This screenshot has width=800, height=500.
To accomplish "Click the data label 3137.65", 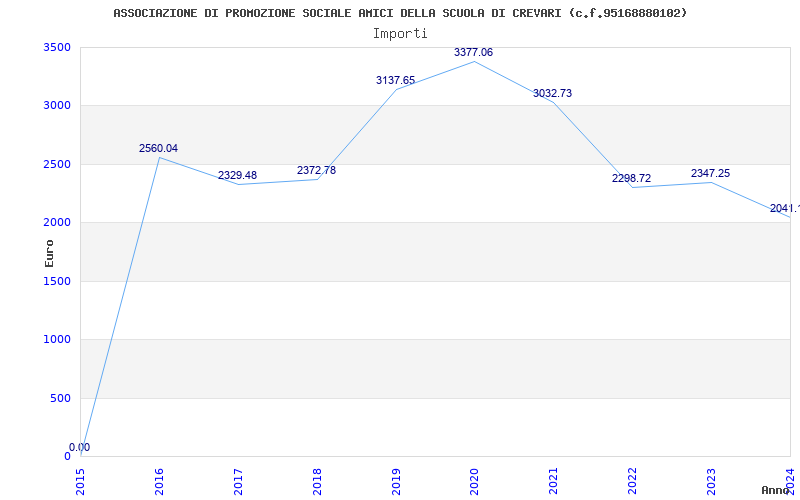I will [x=395, y=80].
